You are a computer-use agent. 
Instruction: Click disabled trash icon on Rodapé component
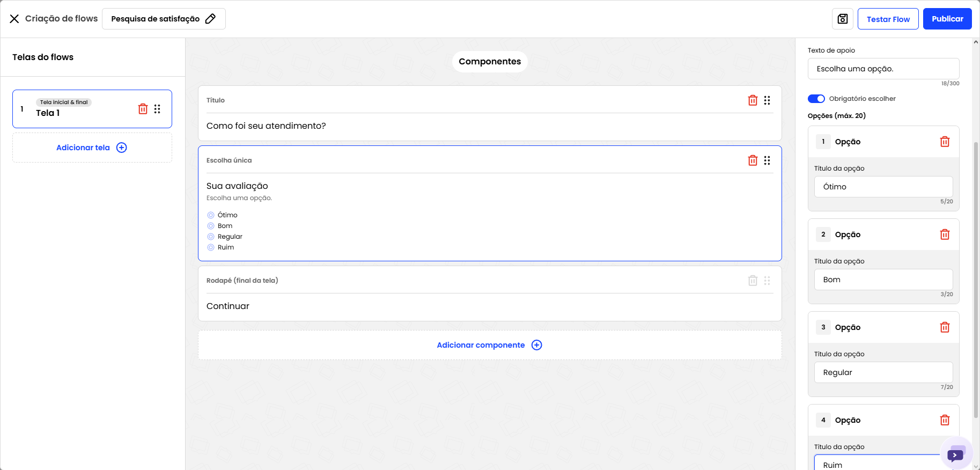(753, 281)
